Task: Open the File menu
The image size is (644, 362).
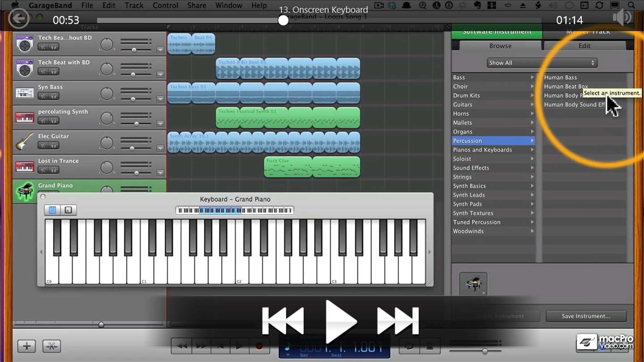Action: coord(87,5)
